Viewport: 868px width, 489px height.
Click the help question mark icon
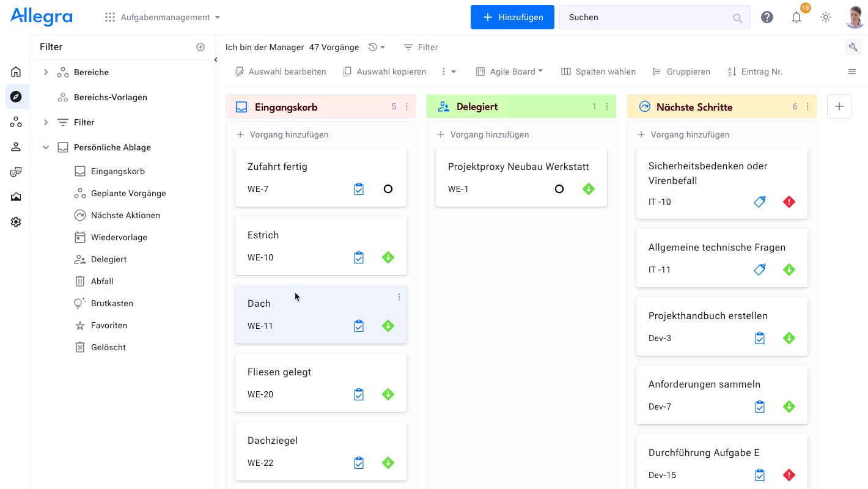[767, 18]
